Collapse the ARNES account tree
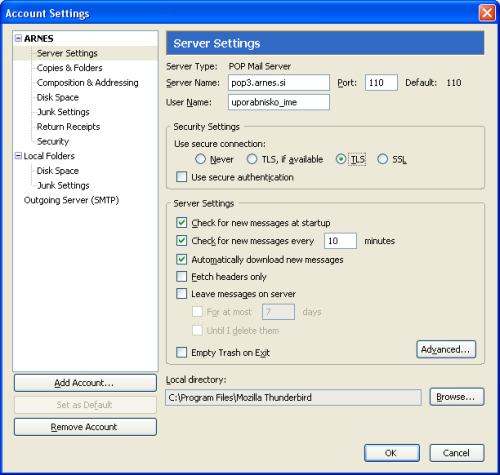Screen dimensions: 500x475 [18, 38]
